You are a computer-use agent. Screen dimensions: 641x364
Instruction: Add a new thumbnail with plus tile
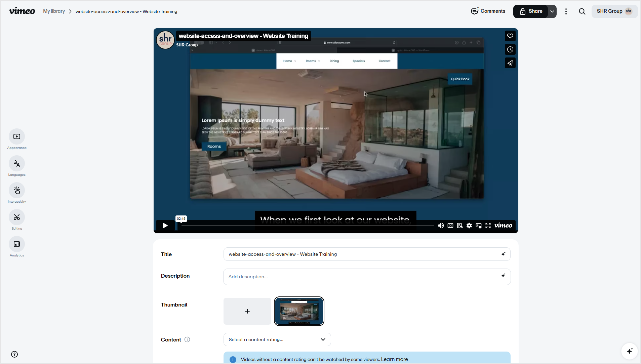(247, 311)
